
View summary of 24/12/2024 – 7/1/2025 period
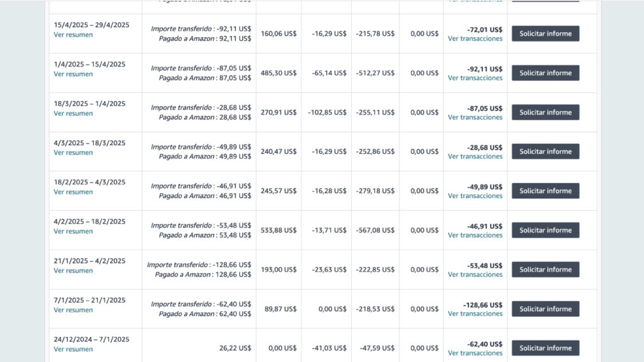[73, 349]
